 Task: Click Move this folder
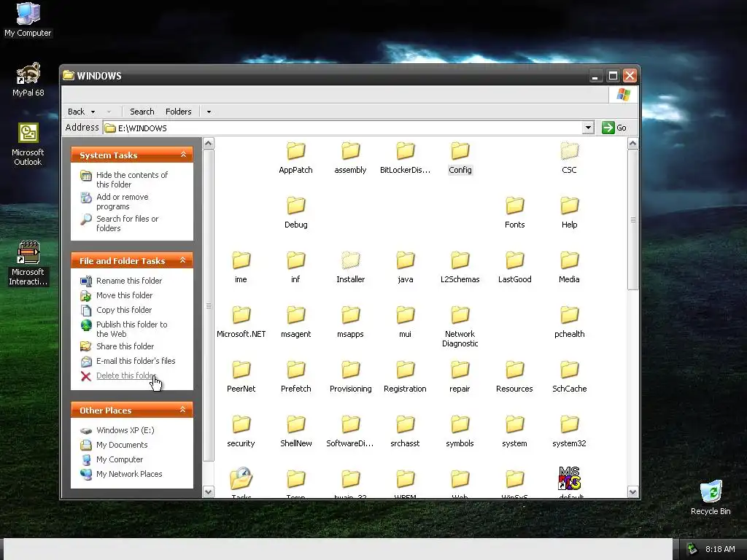click(124, 295)
